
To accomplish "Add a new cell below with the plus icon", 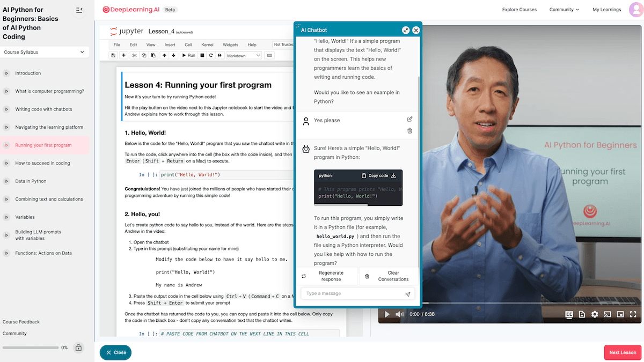I will tap(123, 55).
